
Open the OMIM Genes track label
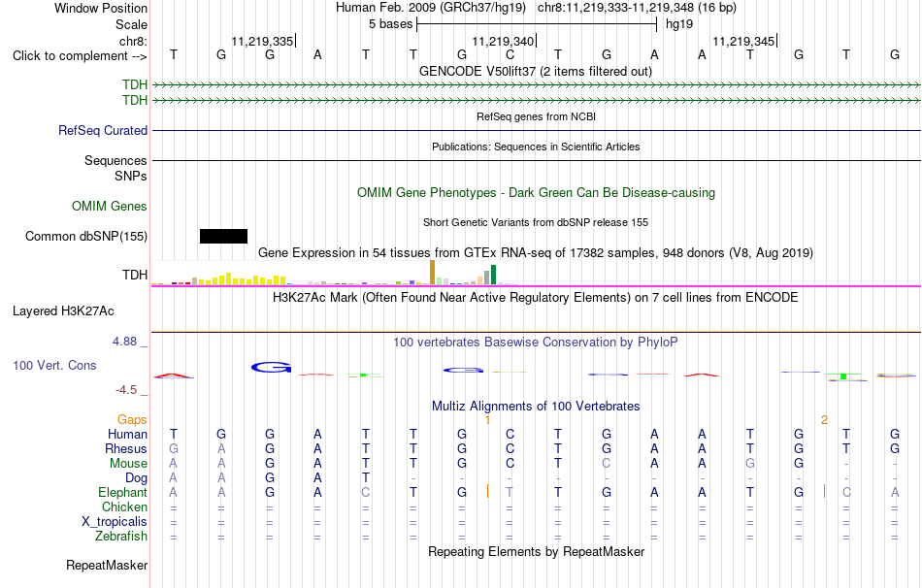click(x=110, y=207)
